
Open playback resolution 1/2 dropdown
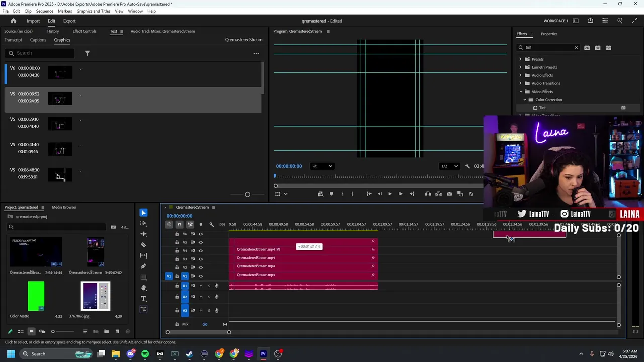click(x=449, y=166)
